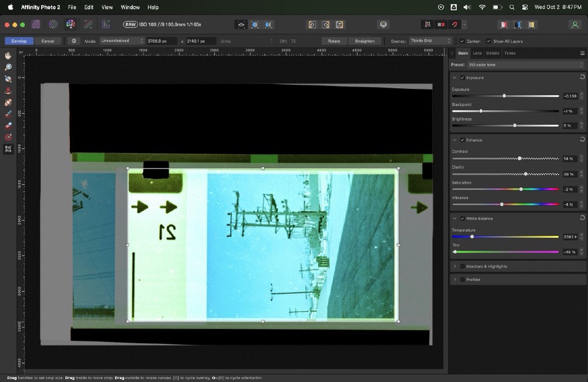Image resolution: width=588 pixels, height=382 pixels.
Task: Reset the White Balance section
Action: click(582, 218)
